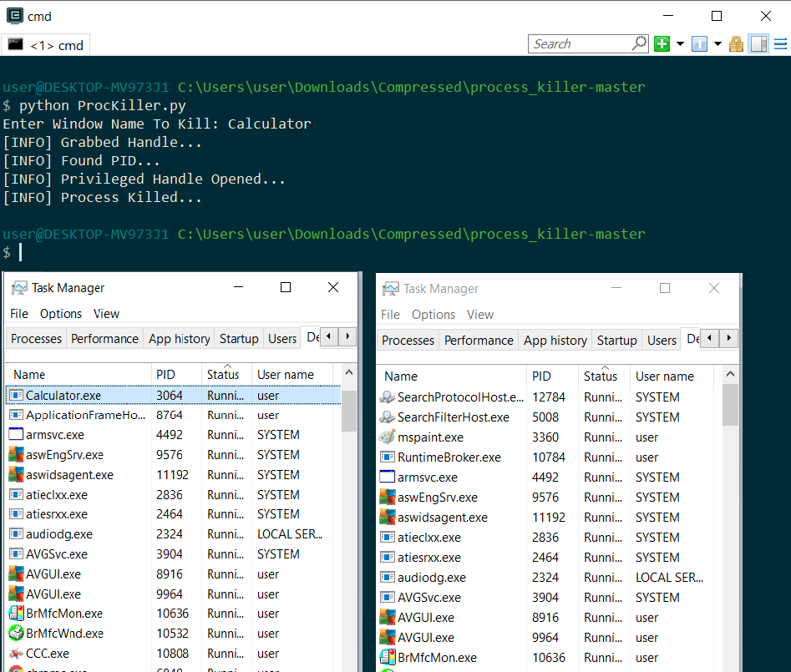Click left tab-scroll arrow in right Task Manager

(x=710, y=338)
